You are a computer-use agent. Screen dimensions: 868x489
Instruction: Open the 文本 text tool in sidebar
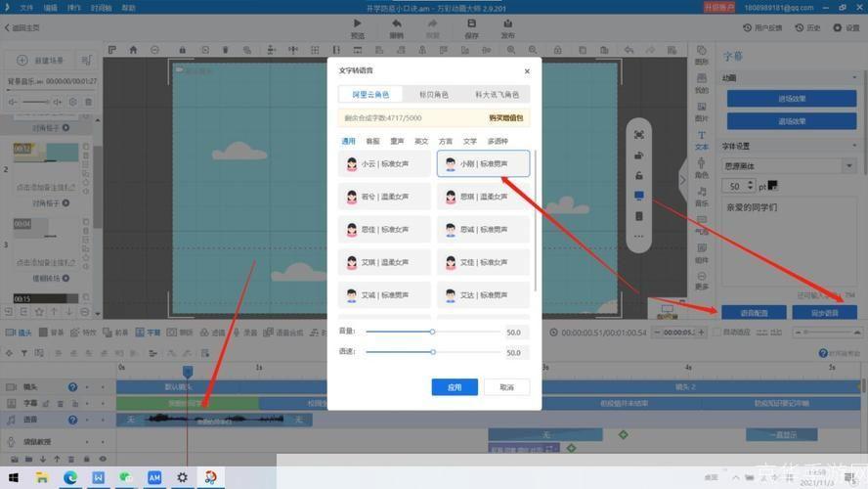(702, 141)
